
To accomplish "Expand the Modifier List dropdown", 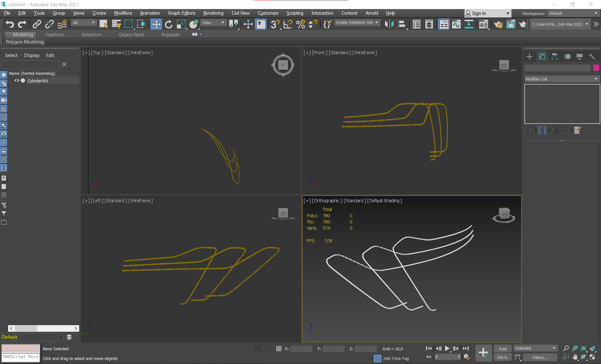I will [562, 79].
